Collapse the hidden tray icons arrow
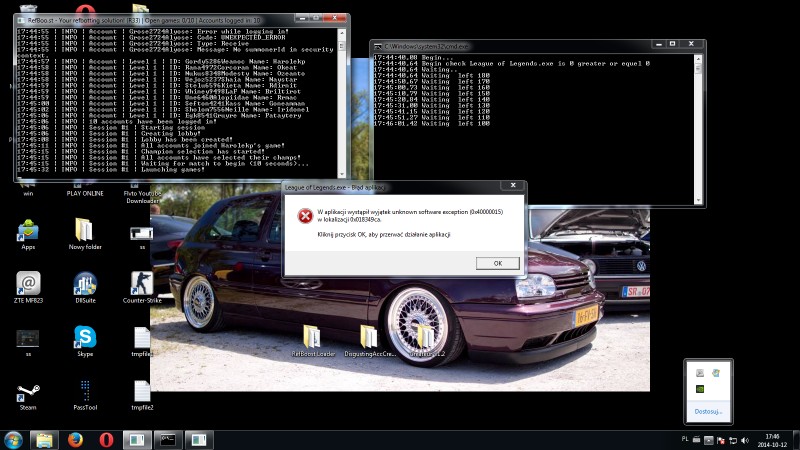 pos(709,440)
